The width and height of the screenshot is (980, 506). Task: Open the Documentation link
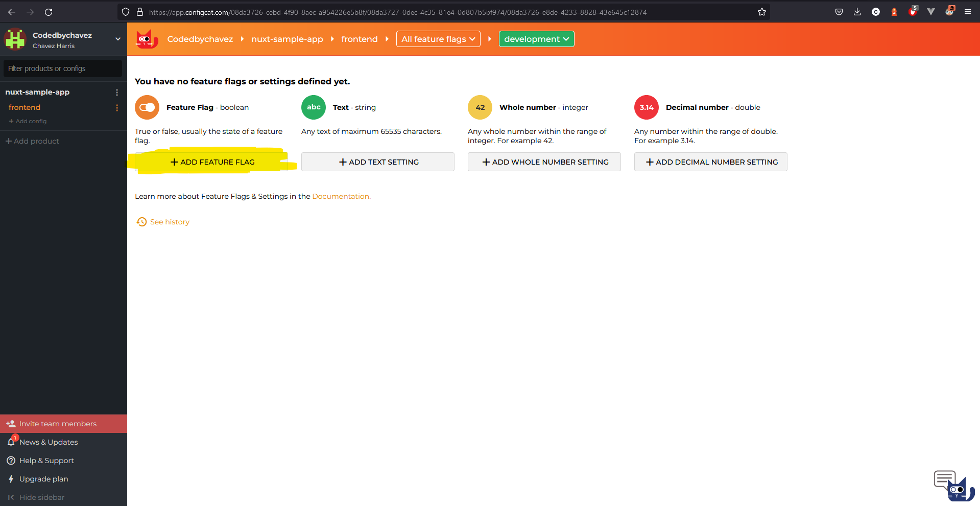pyautogui.click(x=341, y=196)
